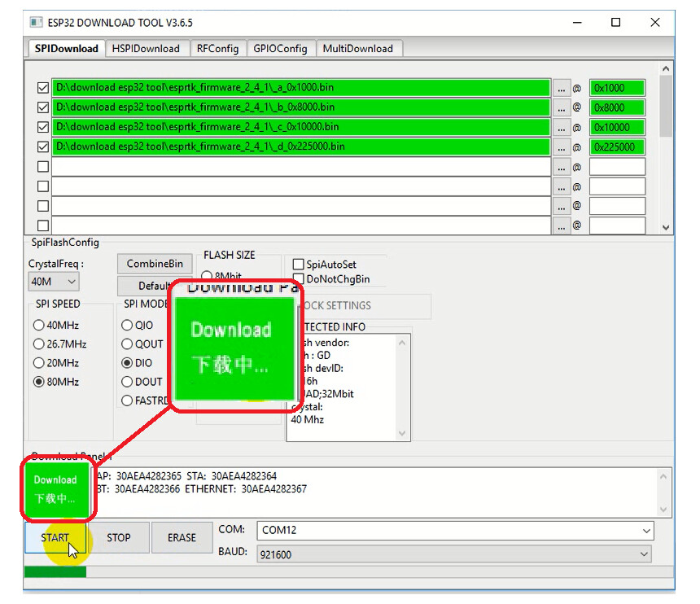Open the GPIOConfig tab
Image resolution: width=700 pixels, height=604 pixels.
pyautogui.click(x=280, y=49)
